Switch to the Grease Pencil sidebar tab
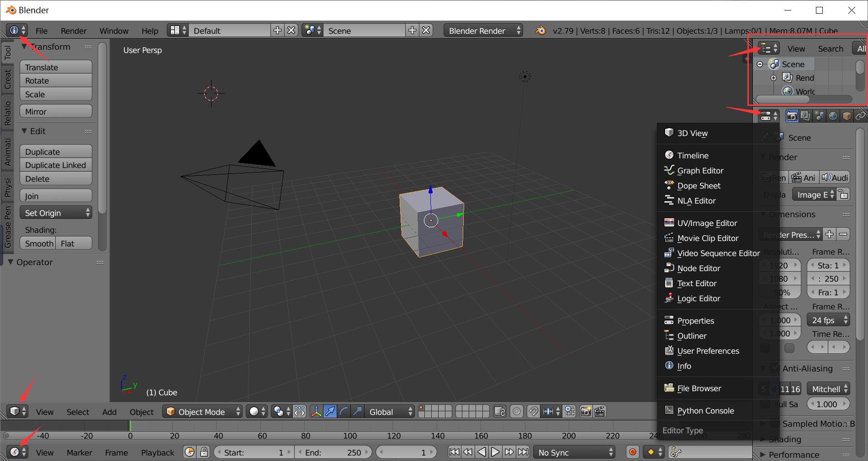The height and width of the screenshot is (461, 868). tap(7, 227)
